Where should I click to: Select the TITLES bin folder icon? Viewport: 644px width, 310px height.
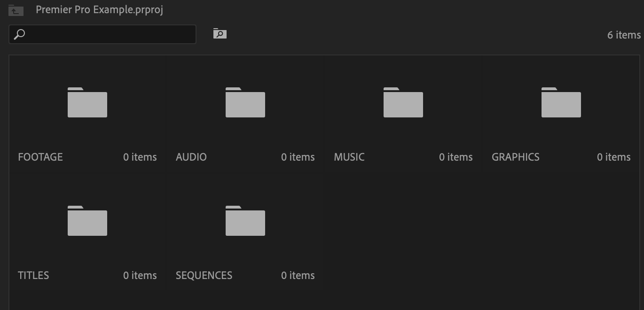tap(87, 222)
